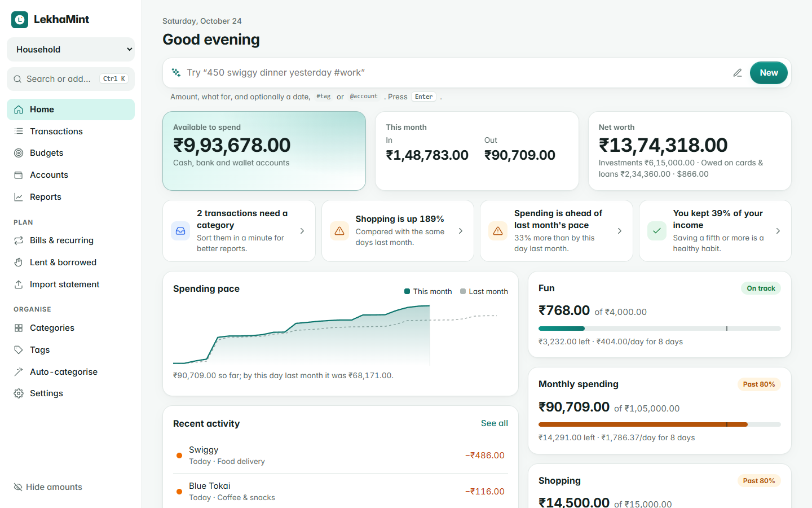Screen dimensions: 812x508
Task: Click the New button
Action: coord(769,73)
